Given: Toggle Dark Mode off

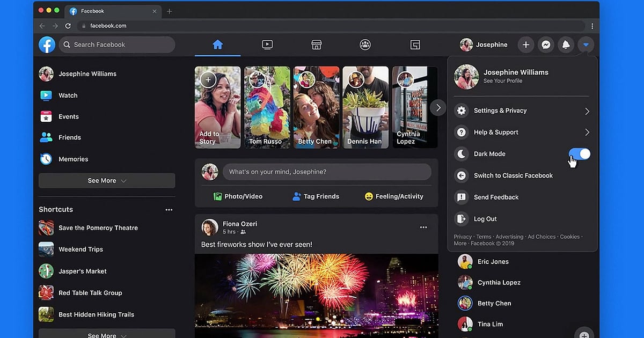Looking at the screenshot, I should (580, 154).
